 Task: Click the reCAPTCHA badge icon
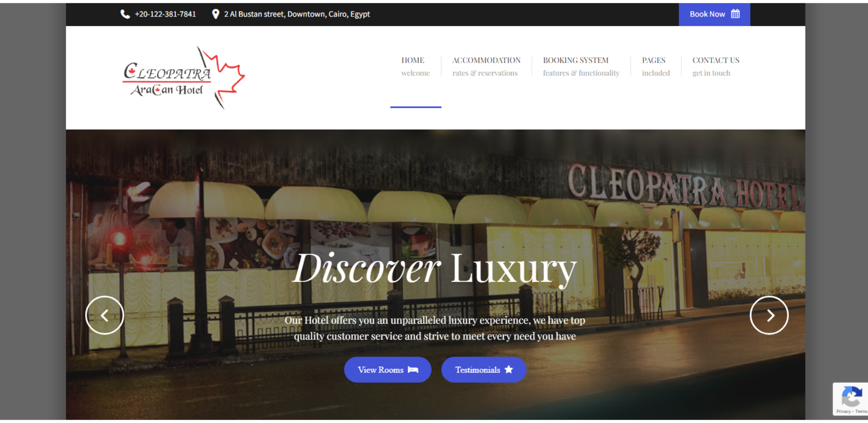[851, 396]
